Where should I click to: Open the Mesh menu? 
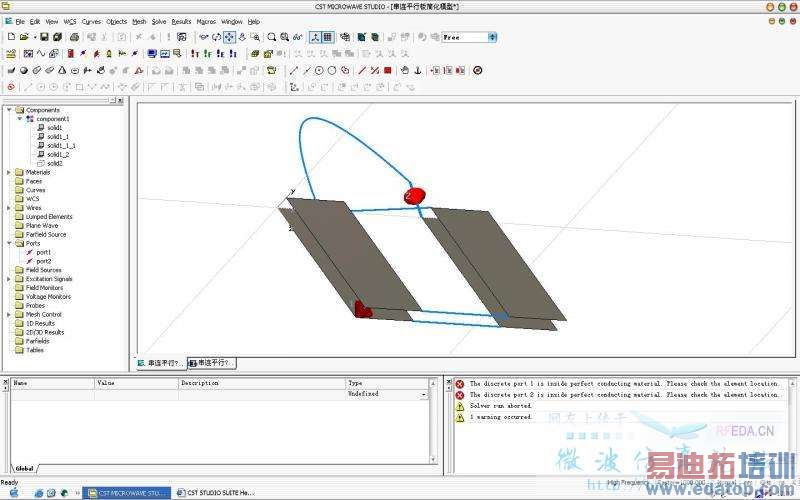(x=139, y=22)
